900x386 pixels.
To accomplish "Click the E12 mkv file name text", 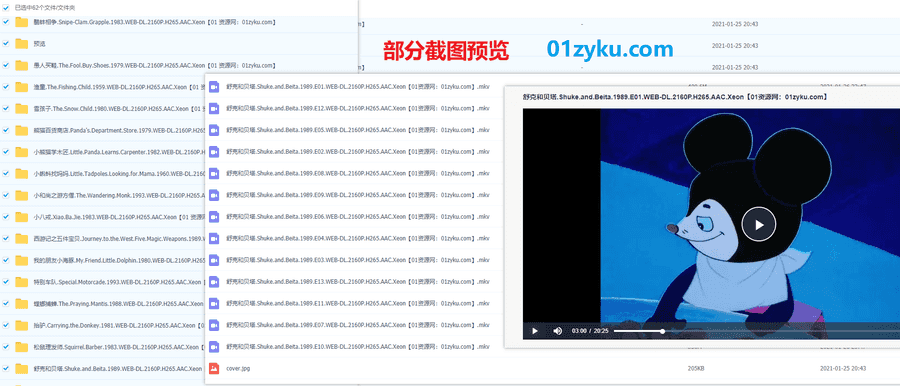I will (x=358, y=109).
